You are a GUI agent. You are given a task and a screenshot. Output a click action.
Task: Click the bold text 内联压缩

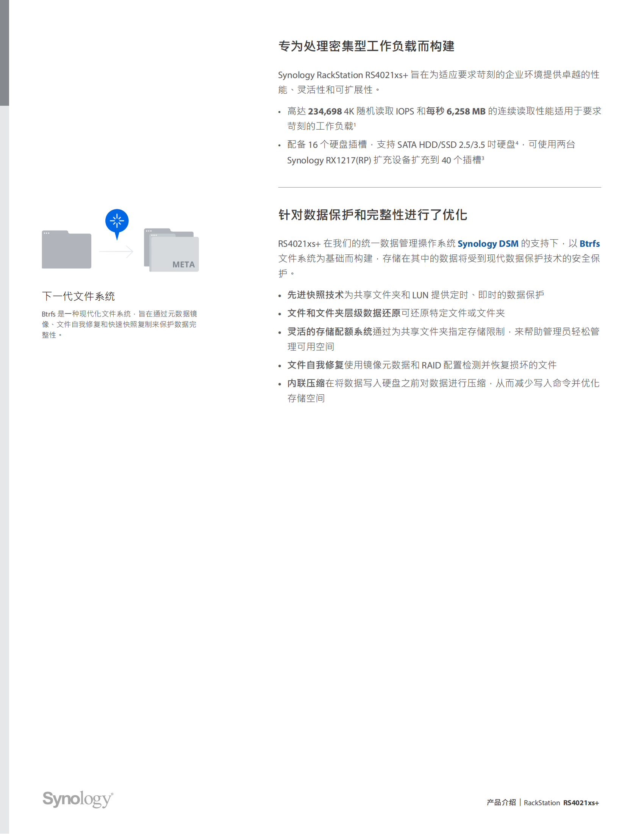[x=306, y=383]
